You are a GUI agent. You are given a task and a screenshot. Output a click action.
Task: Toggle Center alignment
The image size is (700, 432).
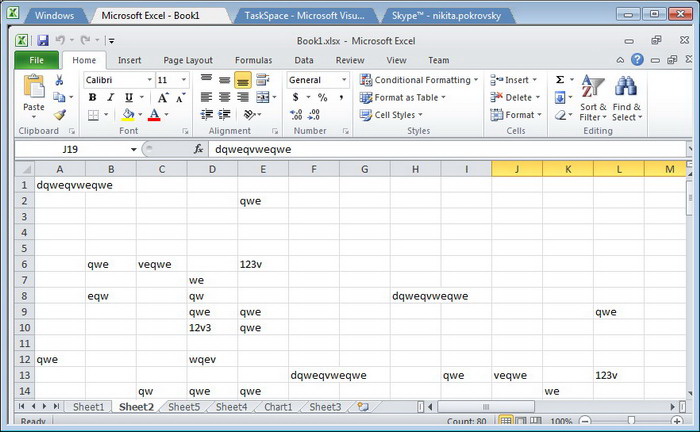(225, 97)
